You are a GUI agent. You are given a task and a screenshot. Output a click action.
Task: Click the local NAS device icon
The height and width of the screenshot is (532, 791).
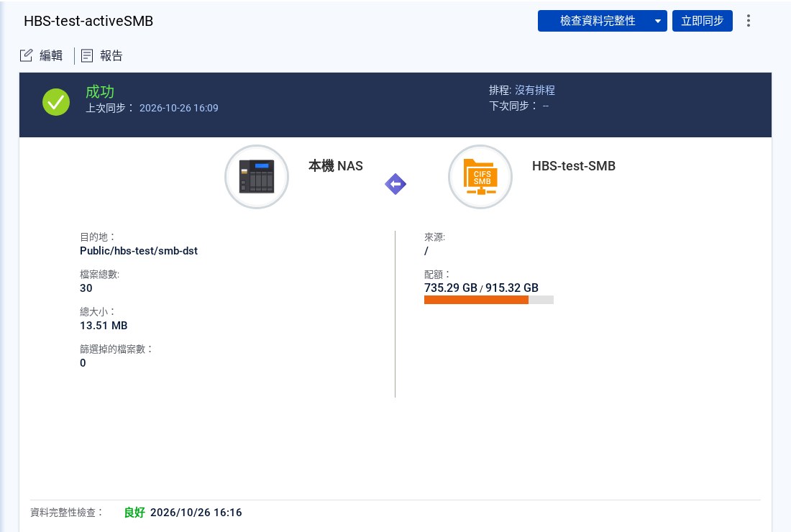[x=257, y=176]
